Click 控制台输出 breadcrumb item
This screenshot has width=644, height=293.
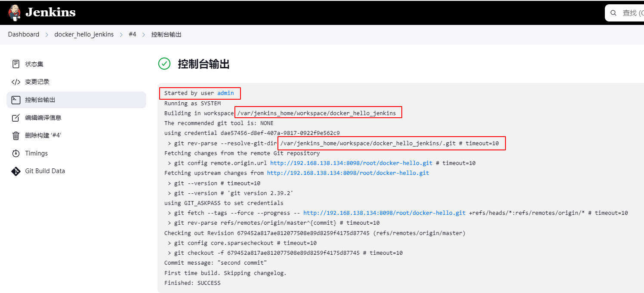click(166, 34)
